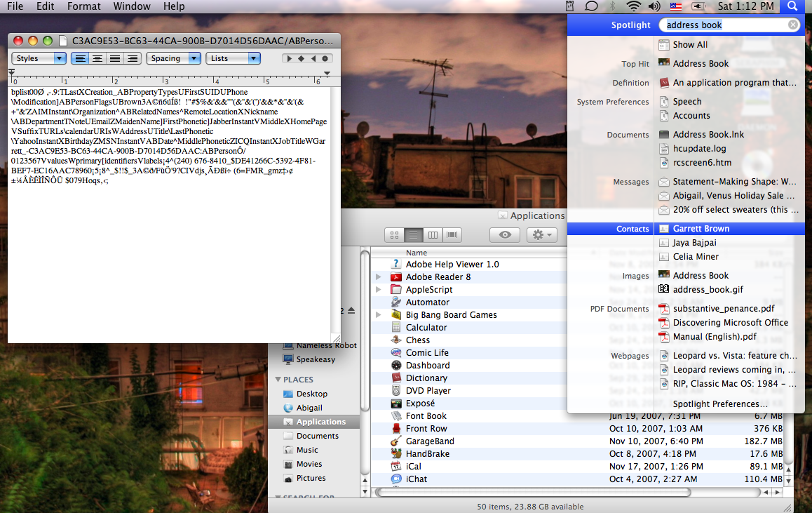Viewport: 812px width, 513px height.
Task: Open Styles dropdown in TextEdit
Action: pos(39,58)
